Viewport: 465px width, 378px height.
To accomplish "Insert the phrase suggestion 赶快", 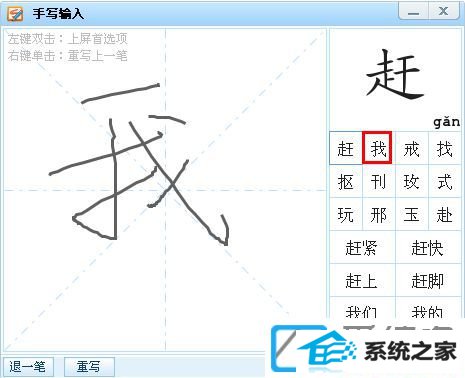I will (428, 247).
